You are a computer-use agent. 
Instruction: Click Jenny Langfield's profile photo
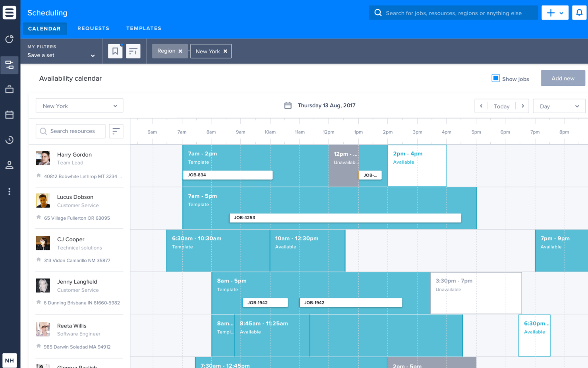[x=43, y=285]
